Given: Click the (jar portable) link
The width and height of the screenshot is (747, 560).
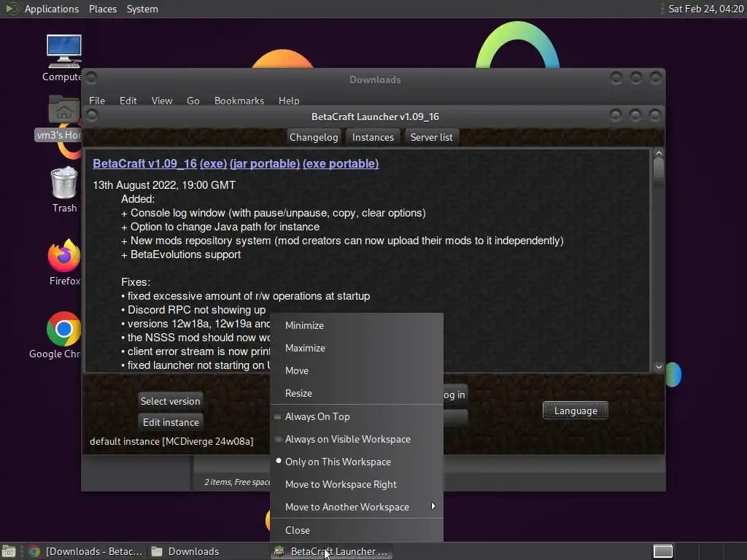Looking at the screenshot, I should (265, 163).
